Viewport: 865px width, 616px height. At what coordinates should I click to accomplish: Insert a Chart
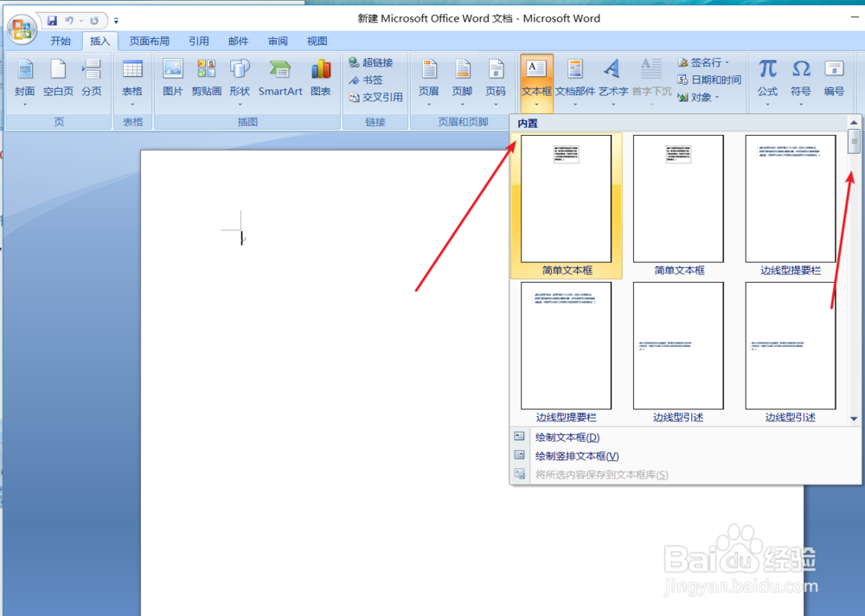point(320,78)
